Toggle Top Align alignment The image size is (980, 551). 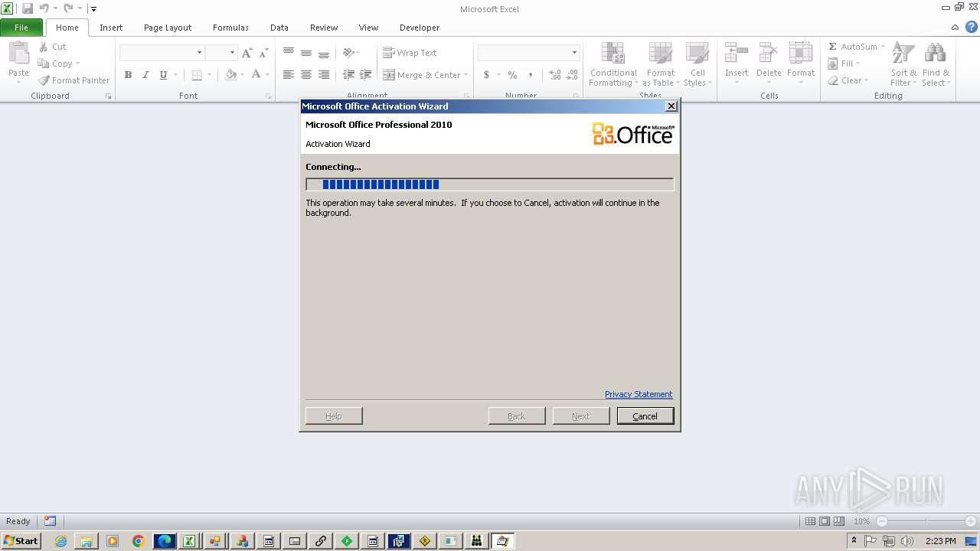[x=289, y=53]
